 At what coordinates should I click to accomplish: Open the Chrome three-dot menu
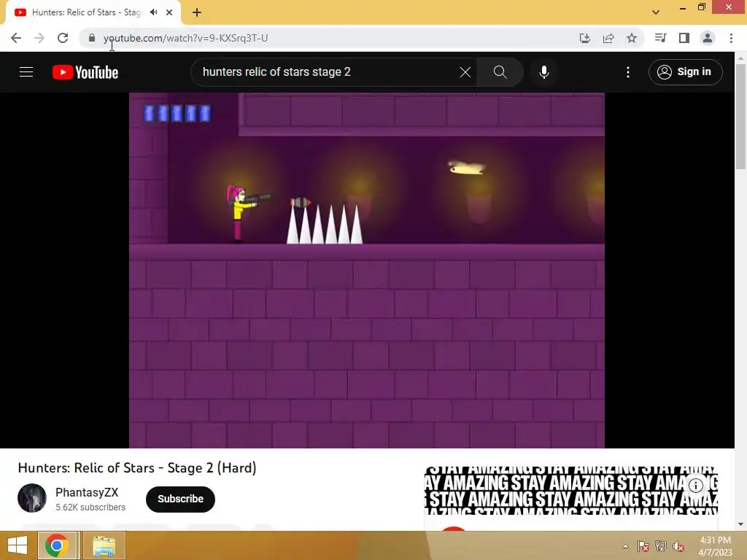click(731, 38)
